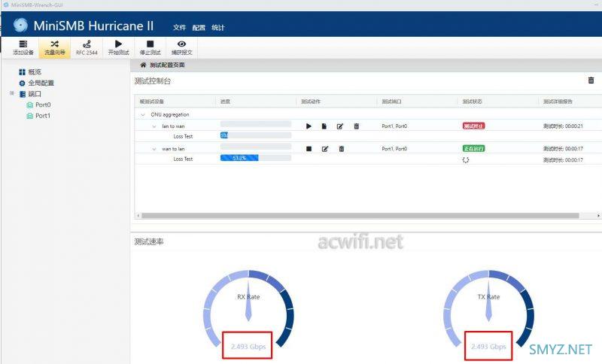Image resolution: width=602 pixels, height=364 pixels.
Task: Click the horizontal scrollbar under test table
Action: click(360, 216)
